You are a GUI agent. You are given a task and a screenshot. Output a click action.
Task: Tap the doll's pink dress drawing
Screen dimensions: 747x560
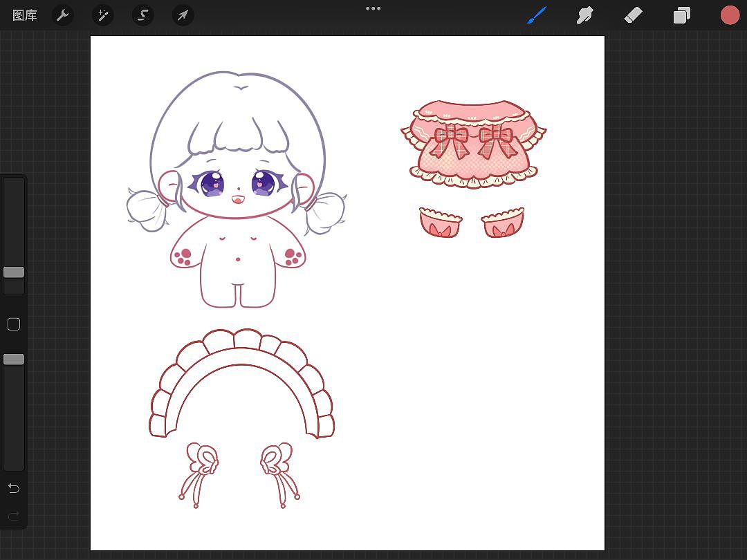point(474,144)
